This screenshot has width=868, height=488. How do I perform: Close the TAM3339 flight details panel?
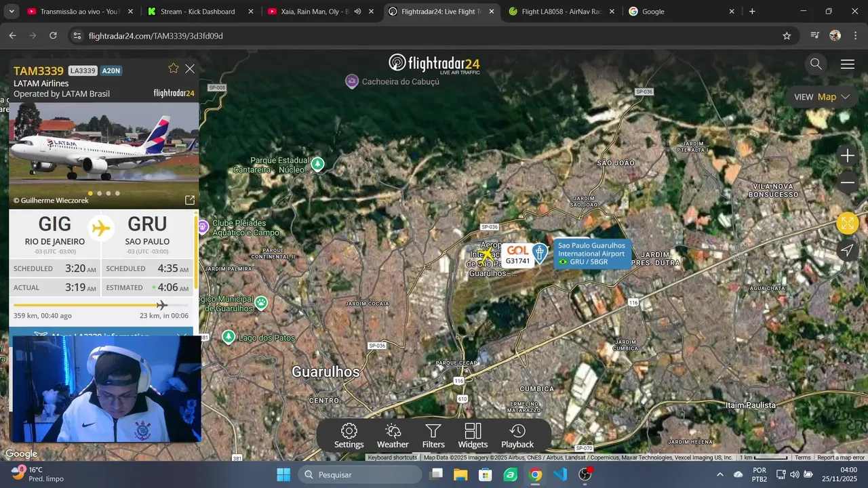[x=190, y=68]
